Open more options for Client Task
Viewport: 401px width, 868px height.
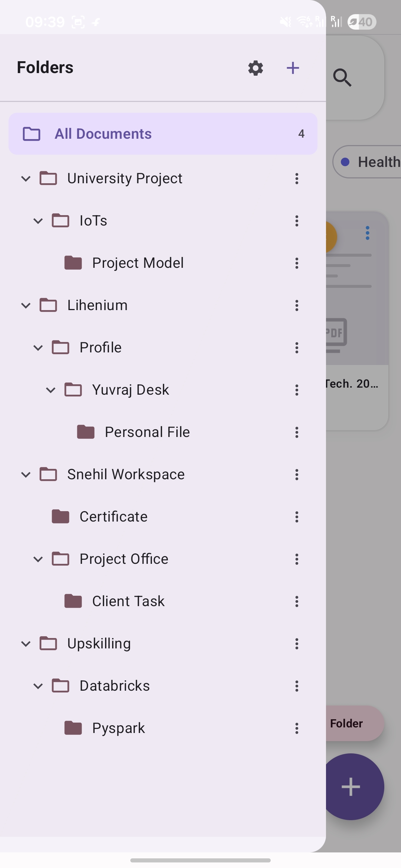pyautogui.click(x=297, y=601)
